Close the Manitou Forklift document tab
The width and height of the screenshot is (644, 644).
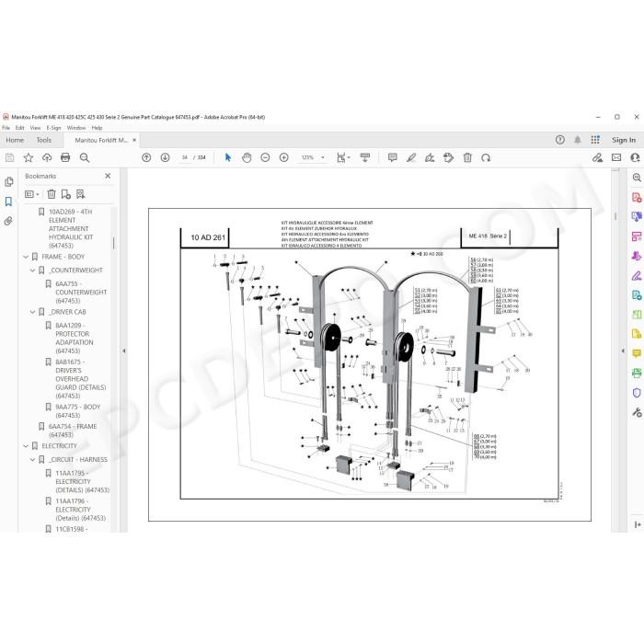click(134, 140)
